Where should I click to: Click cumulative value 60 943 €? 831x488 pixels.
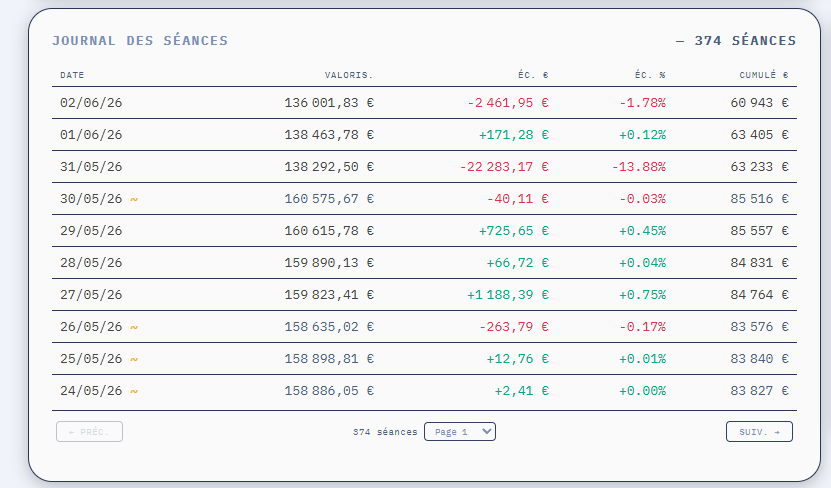coord(759,103)
